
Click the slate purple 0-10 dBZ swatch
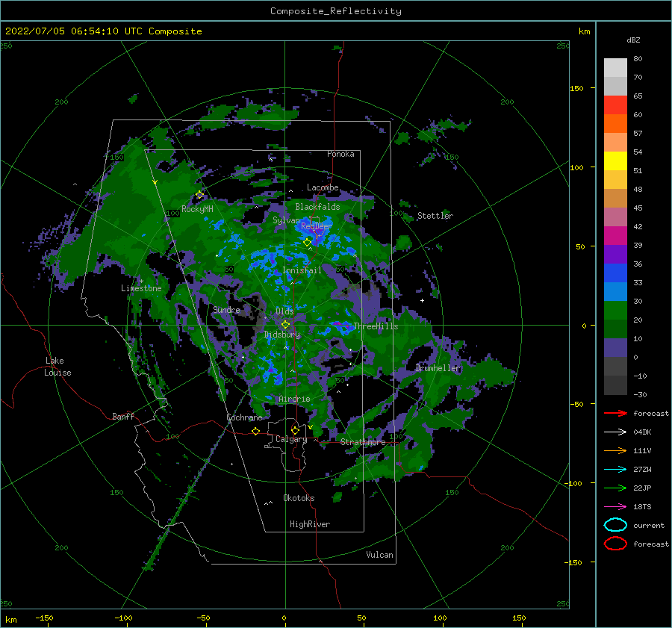click(615, 348)
